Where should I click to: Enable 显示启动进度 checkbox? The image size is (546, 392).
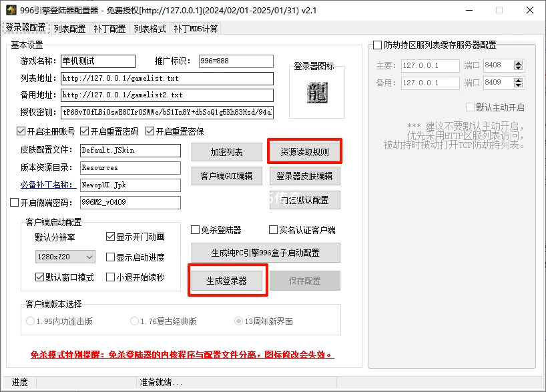[111, 257]
